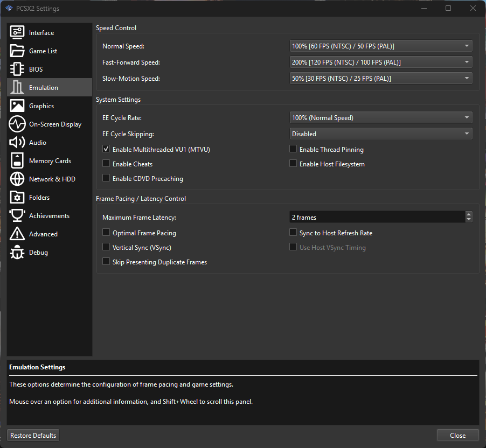Select the Folders category
This screenshot has height=448, width=486.
coord(49,197)
